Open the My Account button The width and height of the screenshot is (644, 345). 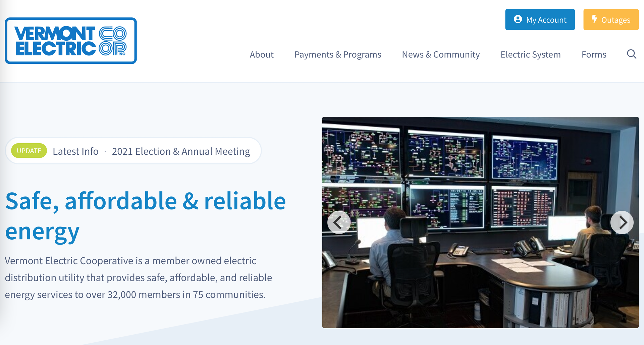pyautogui.click(x=540, y=19)
